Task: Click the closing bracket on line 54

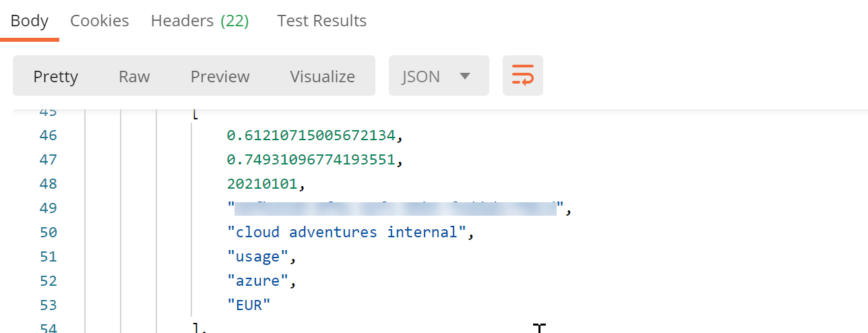Action: coord(195,328)
